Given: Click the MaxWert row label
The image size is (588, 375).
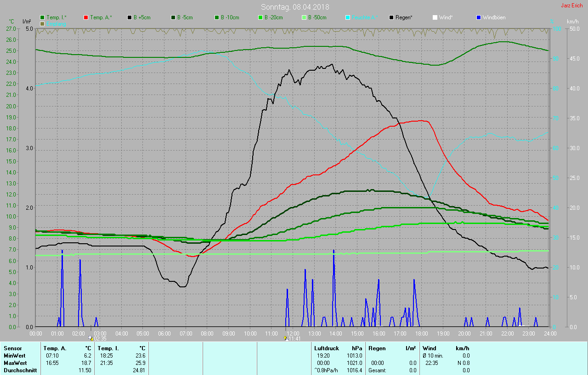Looking at the screenshot, I should (x=14, y=363).
